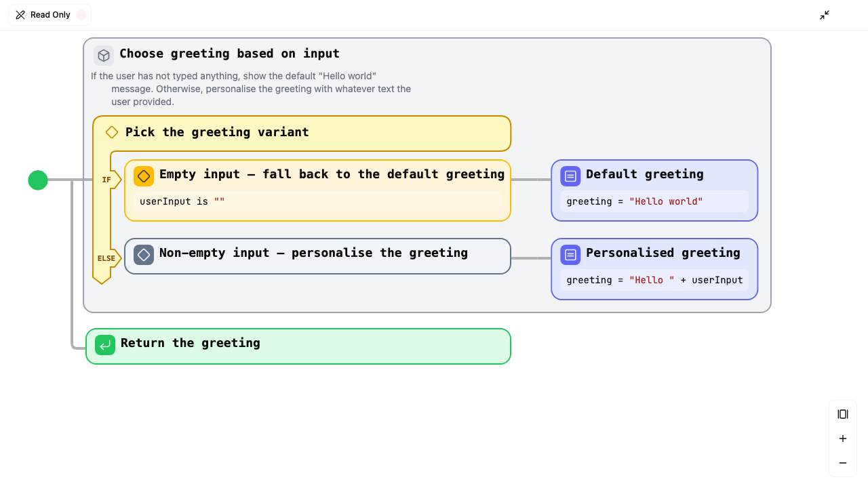The image size is (868, 488).
Task: Click the purple icon on Personalised greeting node
Action: pos(570,254)
